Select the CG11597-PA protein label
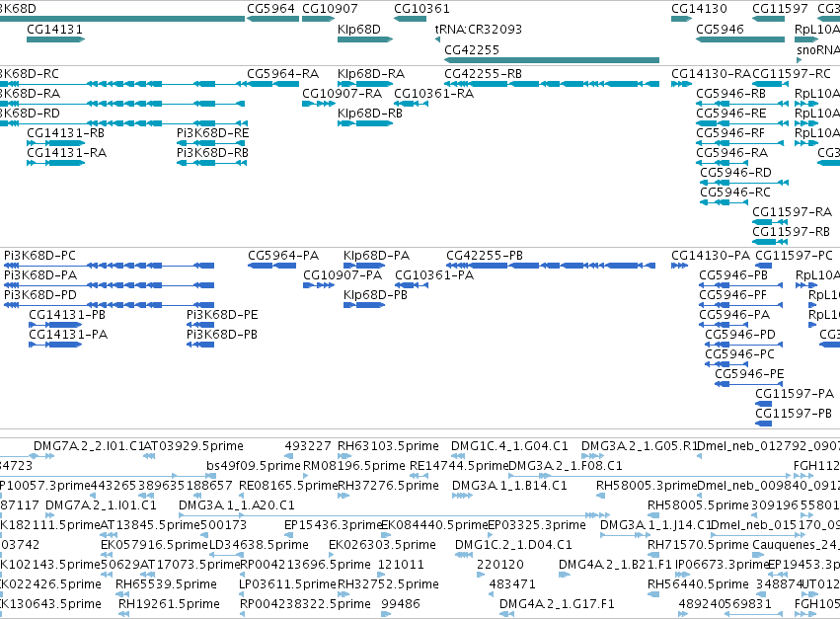This screenshot has width=840, height=619. 795,394
